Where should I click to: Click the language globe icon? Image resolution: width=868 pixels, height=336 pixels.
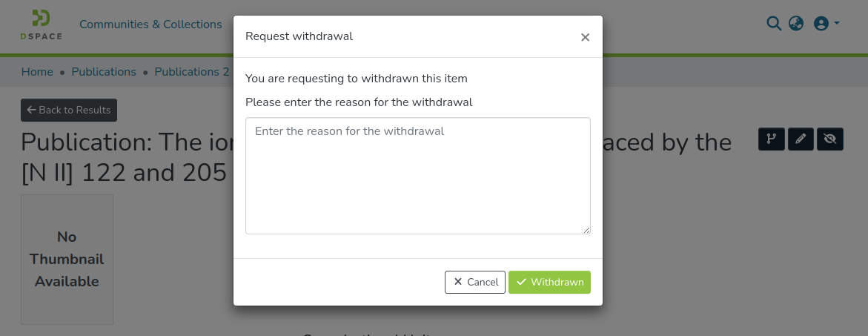pos(796,24)
